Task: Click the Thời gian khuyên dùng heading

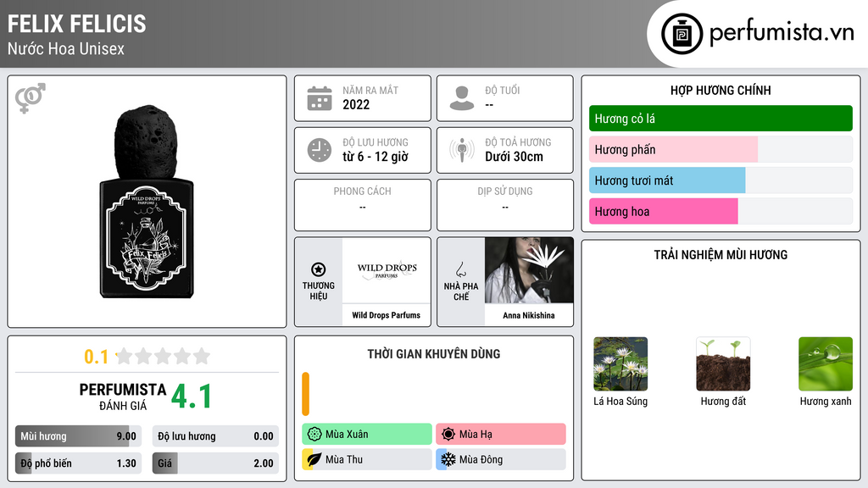Action: (x=434, y=353)
